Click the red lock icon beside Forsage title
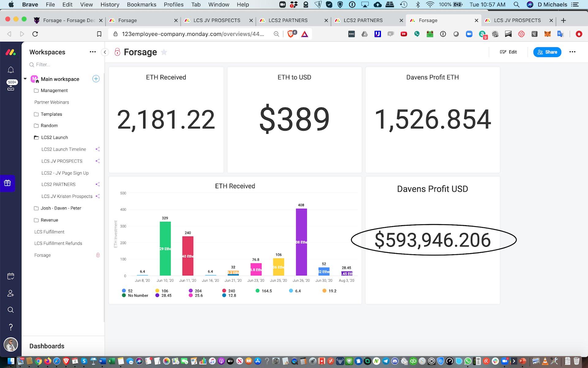 117,52
